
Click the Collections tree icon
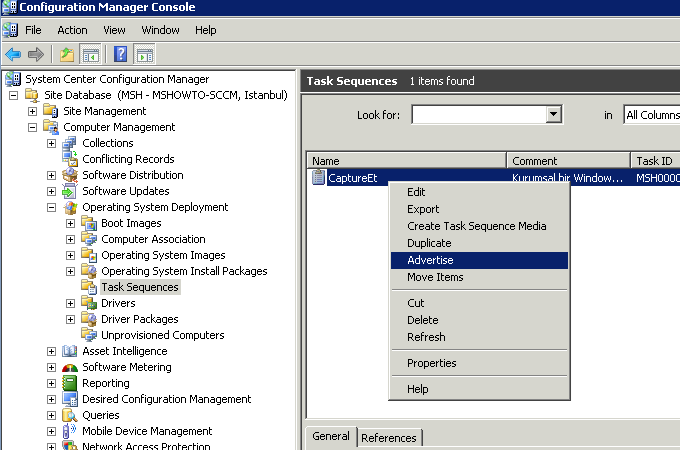tap(69, 143)
